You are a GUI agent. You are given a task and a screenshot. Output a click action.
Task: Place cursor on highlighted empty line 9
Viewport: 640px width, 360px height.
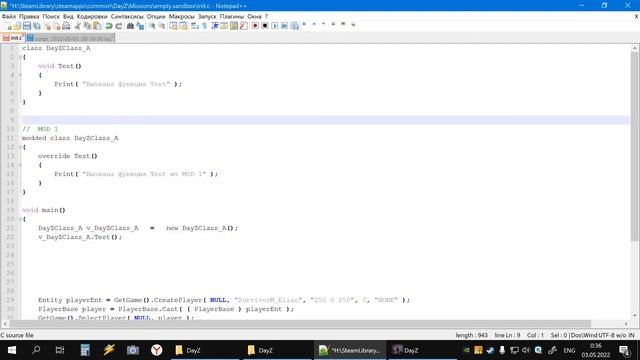(x=325, y=120)
